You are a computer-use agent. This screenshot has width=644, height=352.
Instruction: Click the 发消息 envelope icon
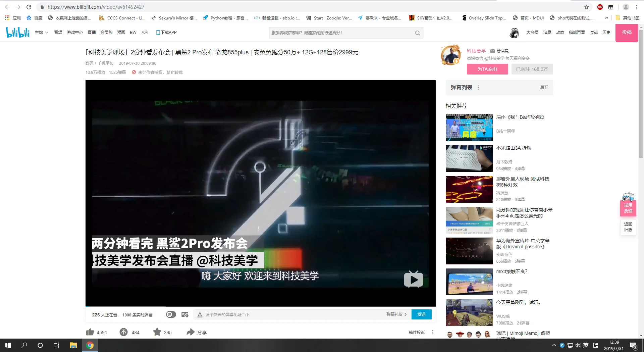coord(492,51)
